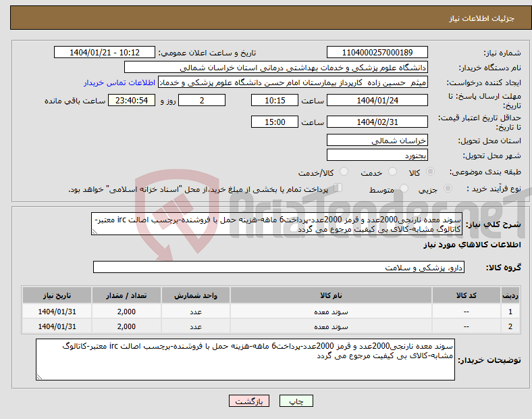Click the delivery province field خراسان شمالی

377,141
